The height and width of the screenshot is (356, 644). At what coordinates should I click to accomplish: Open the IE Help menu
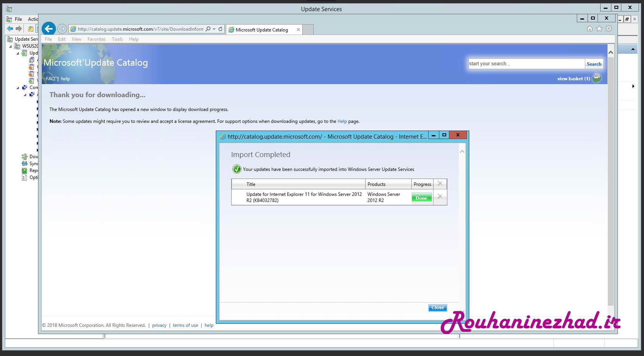point(134,39)
